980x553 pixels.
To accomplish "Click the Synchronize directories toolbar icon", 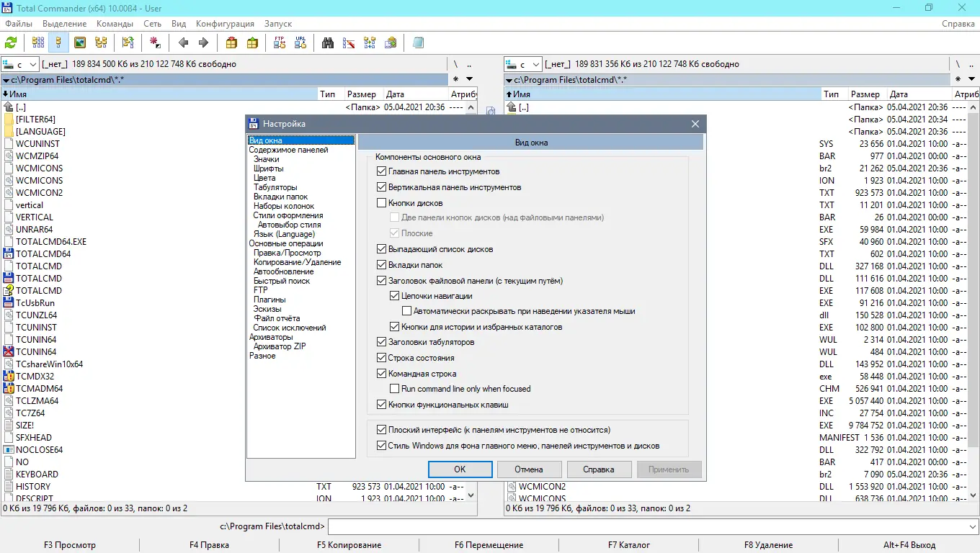I will pos(369,42).
